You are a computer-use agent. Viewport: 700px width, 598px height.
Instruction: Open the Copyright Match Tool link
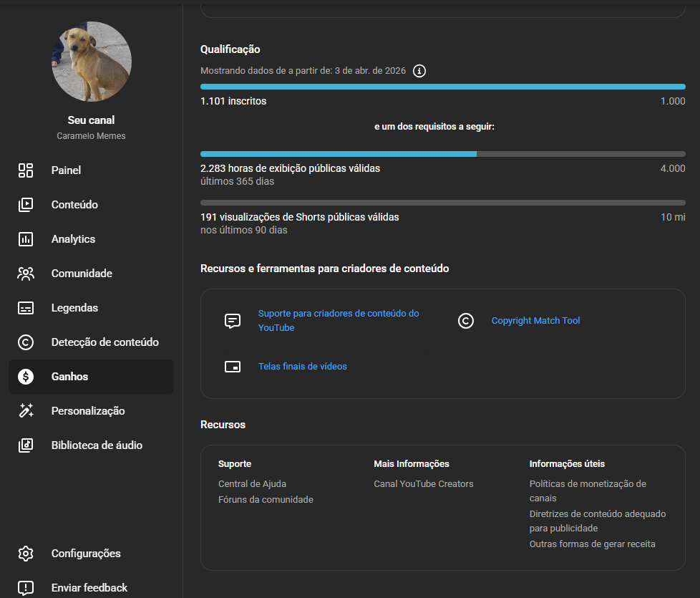[535, 321]
